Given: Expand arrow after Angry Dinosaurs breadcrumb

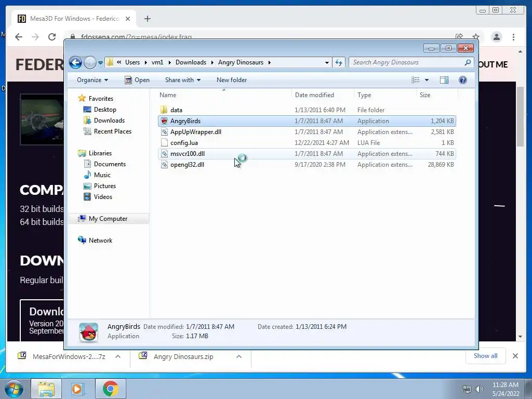Looking at the screenshot, I should pyautogui.click(x=270, y=62).
